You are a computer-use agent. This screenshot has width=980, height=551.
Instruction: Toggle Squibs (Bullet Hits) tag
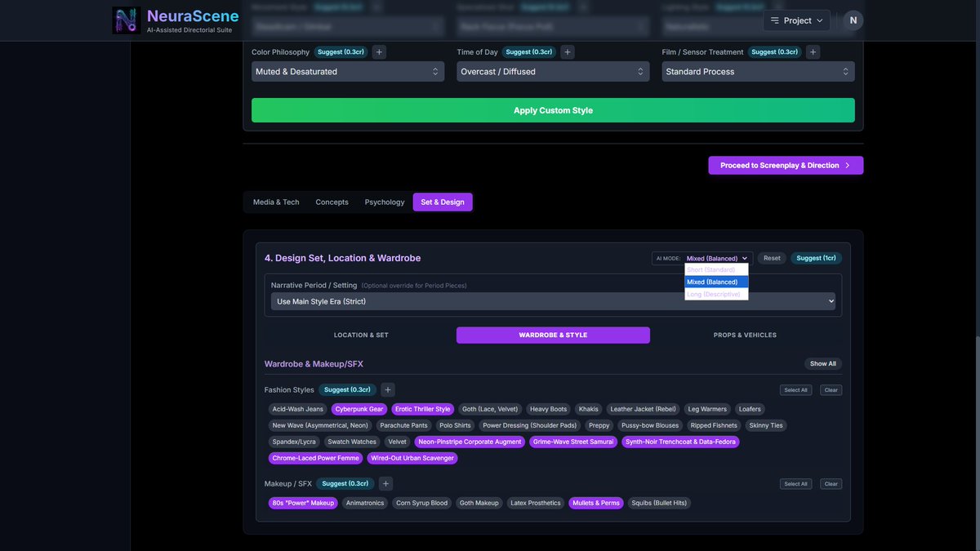pyautogui.click(x=659, y=503)
